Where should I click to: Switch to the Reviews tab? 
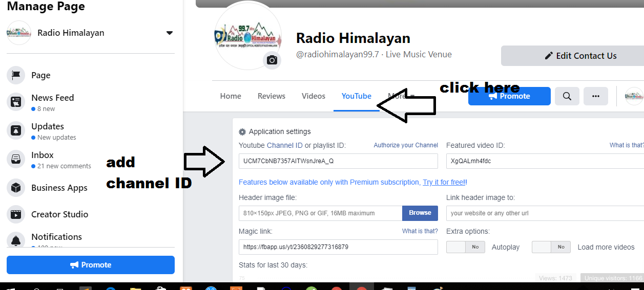click(x=272, y=96)
